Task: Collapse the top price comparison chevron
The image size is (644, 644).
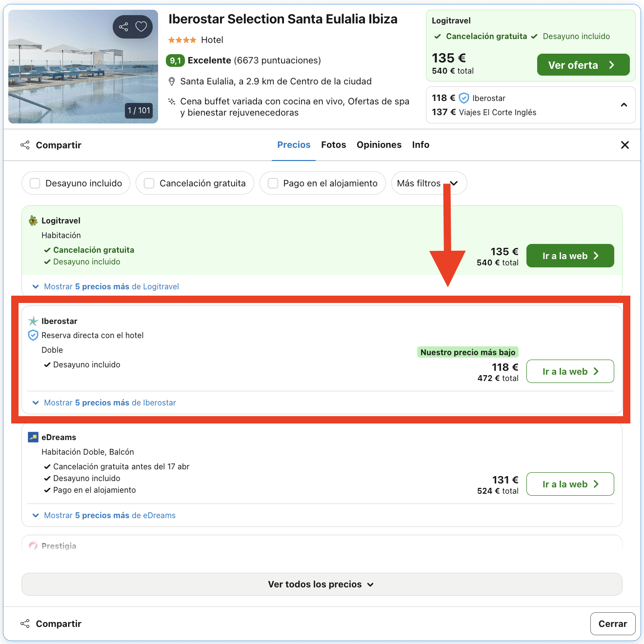Action: 624,105
